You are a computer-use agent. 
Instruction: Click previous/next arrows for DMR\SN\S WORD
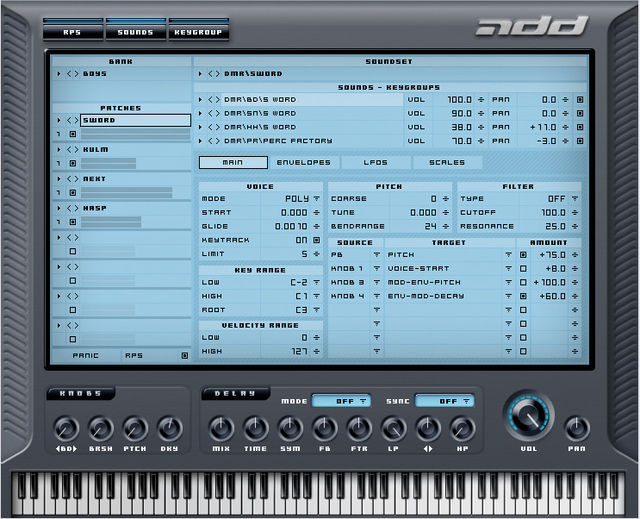[214, 113]
